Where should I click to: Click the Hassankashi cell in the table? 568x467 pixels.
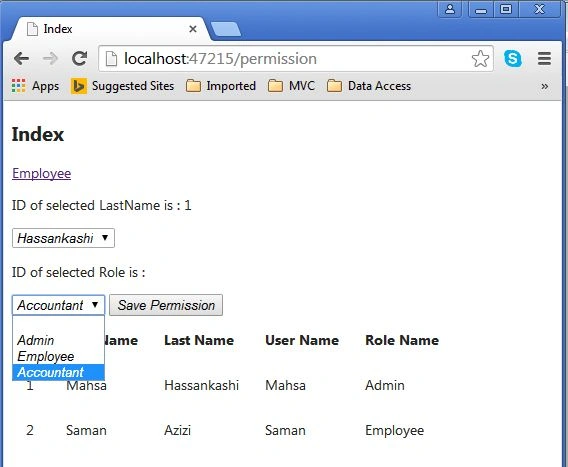(201, 385)
